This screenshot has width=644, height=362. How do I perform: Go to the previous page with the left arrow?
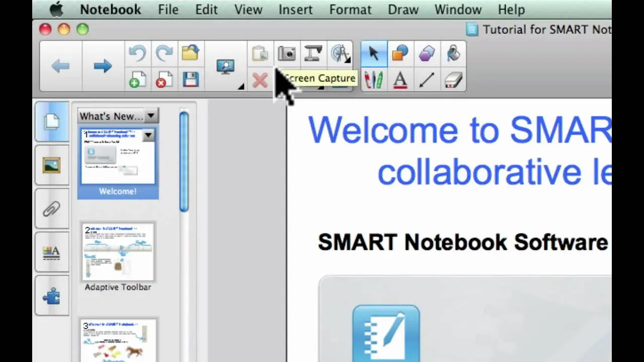tap(61, 66)
